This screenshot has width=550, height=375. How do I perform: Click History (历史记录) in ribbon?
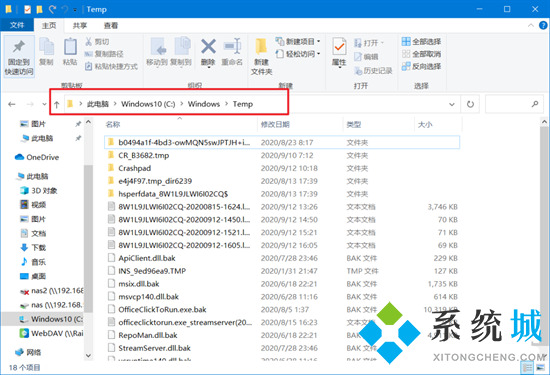[373, 71]
